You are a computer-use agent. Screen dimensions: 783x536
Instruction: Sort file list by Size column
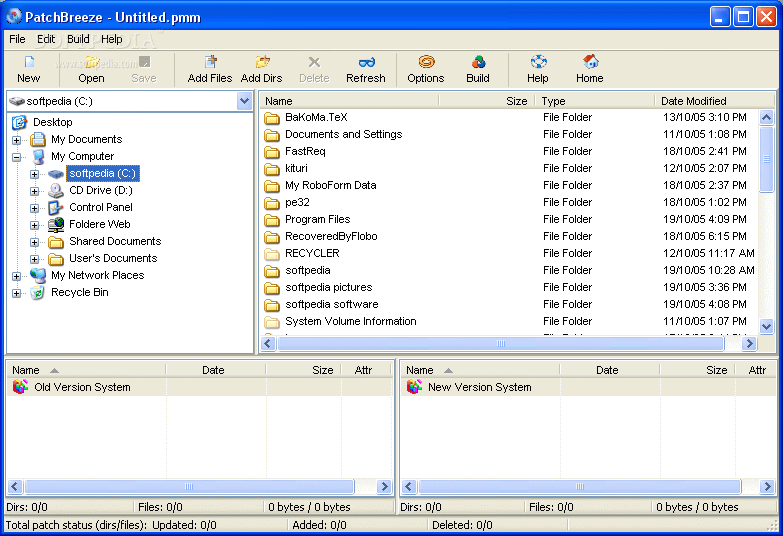[x=487, y=101]
